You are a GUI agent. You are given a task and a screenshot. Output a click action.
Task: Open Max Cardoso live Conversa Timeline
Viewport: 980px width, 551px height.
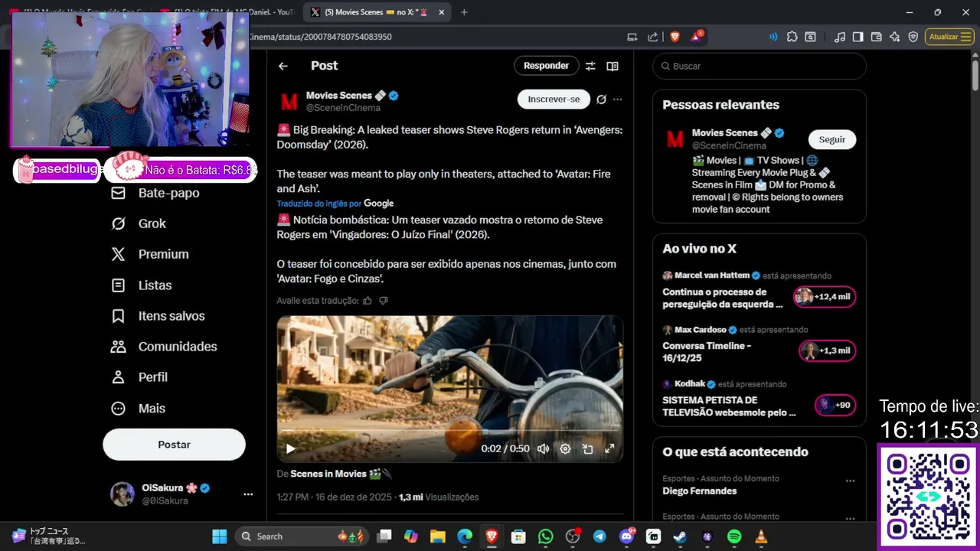(759, 344)
